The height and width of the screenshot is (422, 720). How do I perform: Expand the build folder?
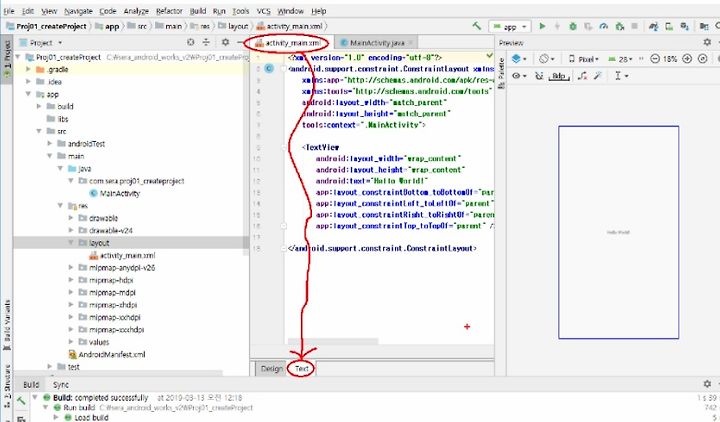point(39,106)
